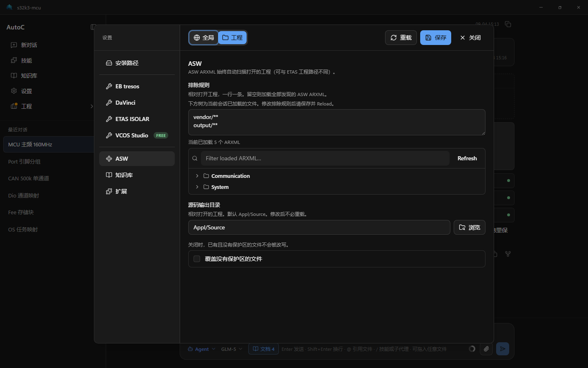This screenshot has height=368, width=588.
Task: Click the branch icon below the chat
Action: (508, 254)
